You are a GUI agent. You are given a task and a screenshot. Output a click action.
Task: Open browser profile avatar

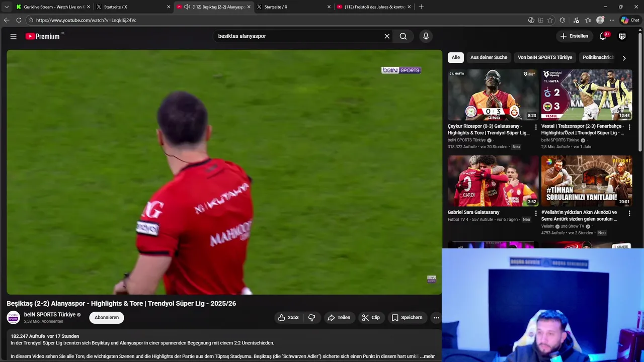pos(600,20)
